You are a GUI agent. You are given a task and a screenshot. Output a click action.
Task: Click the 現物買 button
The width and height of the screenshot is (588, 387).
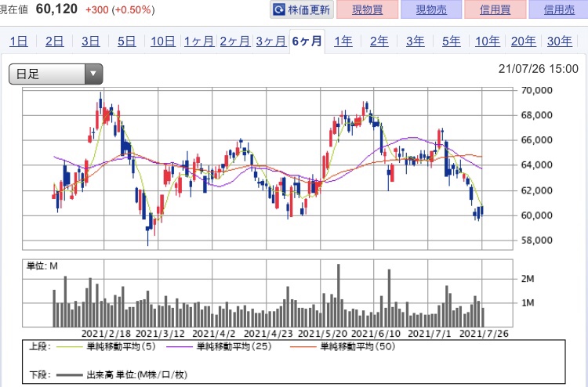[367, 9]
